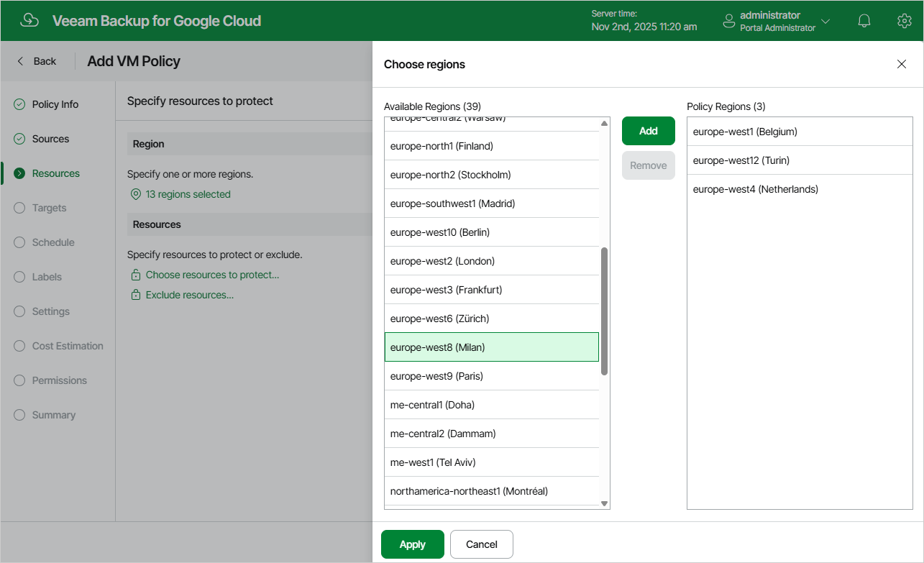Screen dimensions: 924x563
Task: Go to the Targets wizard step
Action: [x=49, y=208]
